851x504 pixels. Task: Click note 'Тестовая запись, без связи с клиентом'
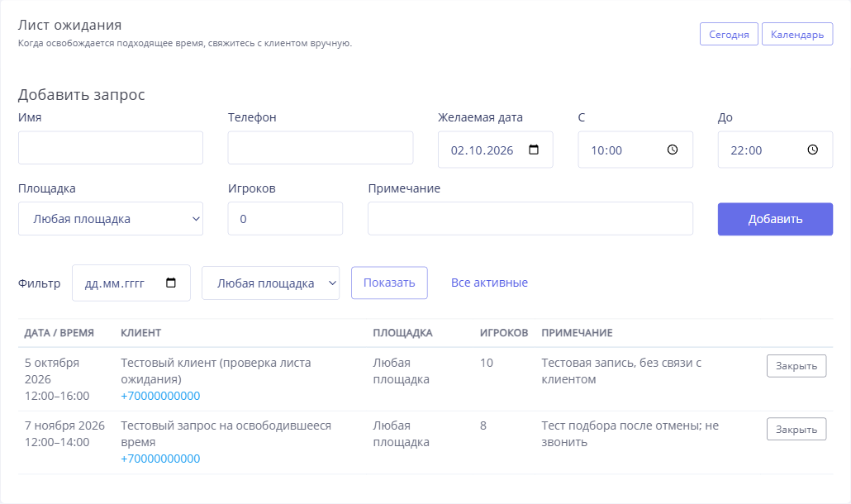tap(621, 371)
